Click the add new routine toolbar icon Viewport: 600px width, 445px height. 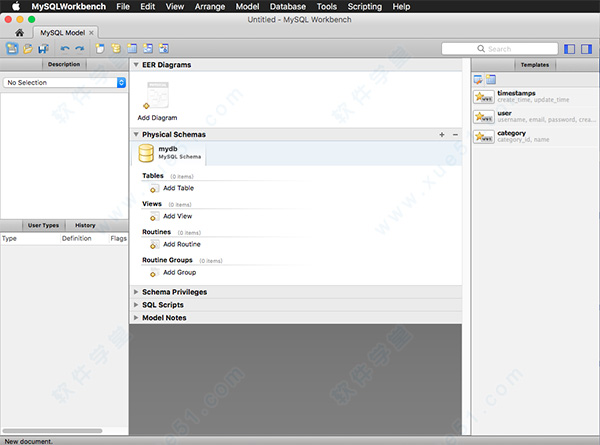[x=164, y=49]
